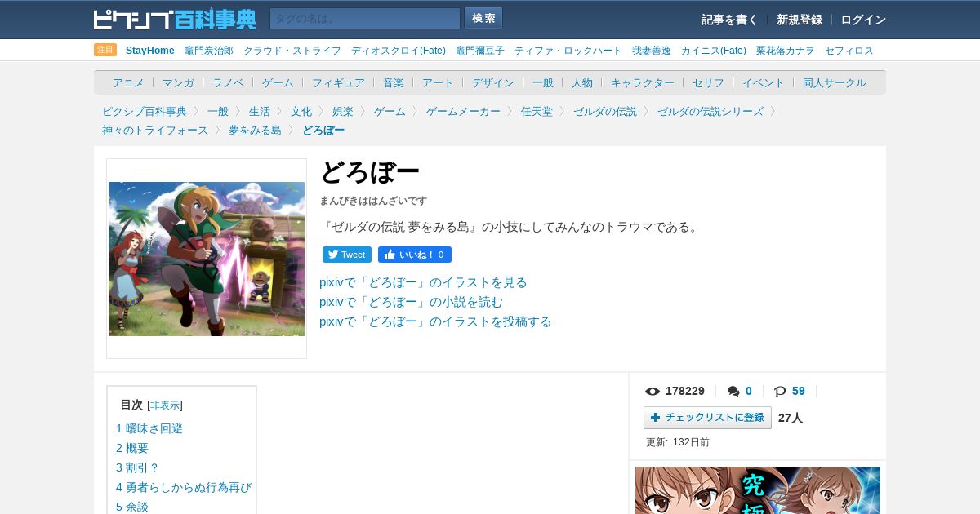This screenshot has height=514, width=980.
Task: Open ディオスクロイ(Fate) trending tag
Action: point(399,51)
